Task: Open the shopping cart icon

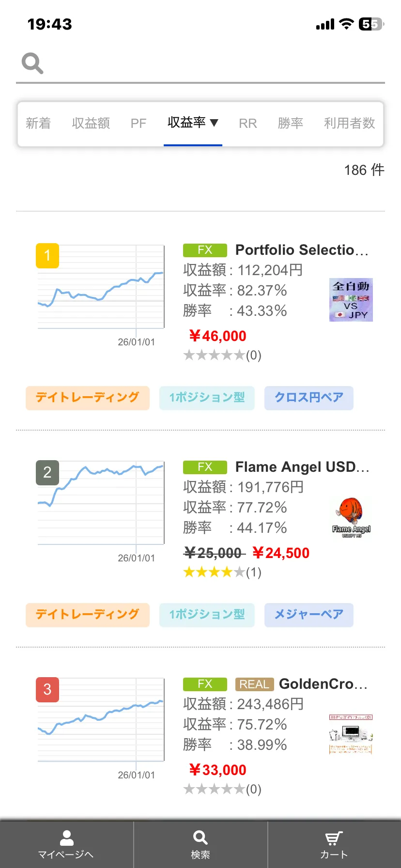Action: [x=334, y=837]
